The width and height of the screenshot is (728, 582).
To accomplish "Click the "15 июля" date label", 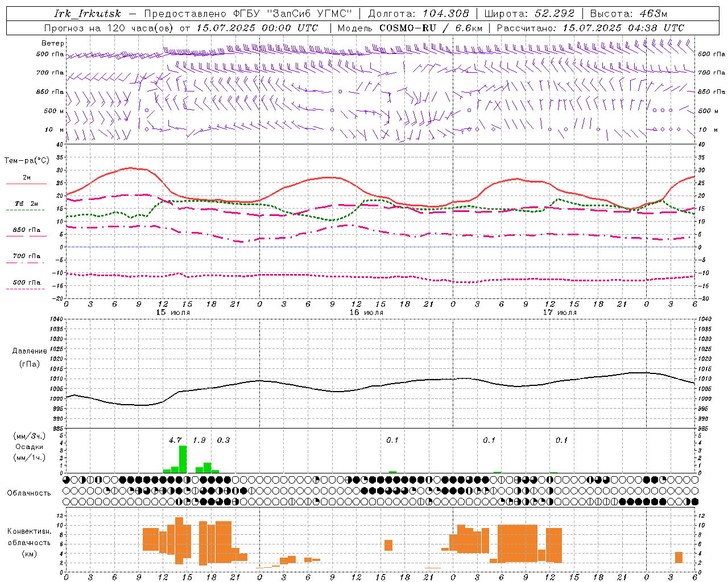I will pos(173,313).
